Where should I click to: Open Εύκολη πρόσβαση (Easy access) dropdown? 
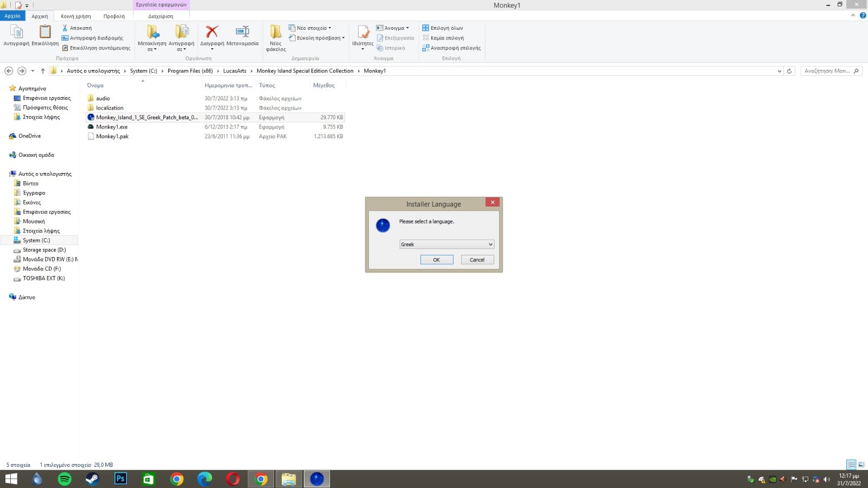316,38
